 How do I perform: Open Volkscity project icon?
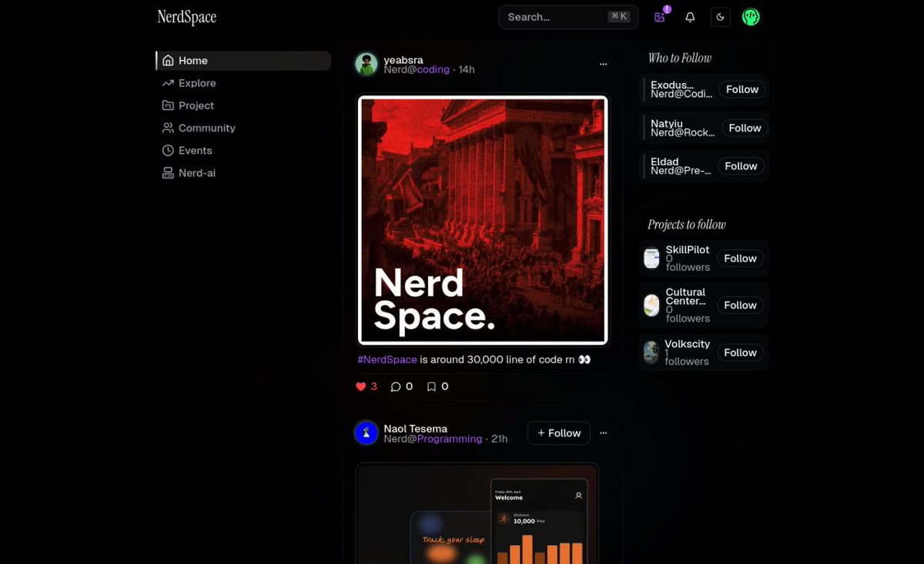[x=651, y=352]
